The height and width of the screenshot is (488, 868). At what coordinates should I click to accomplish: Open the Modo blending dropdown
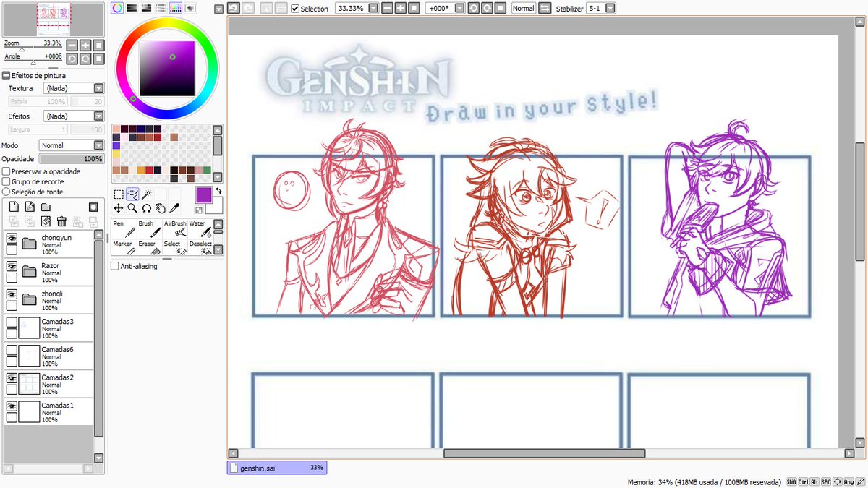72,145
